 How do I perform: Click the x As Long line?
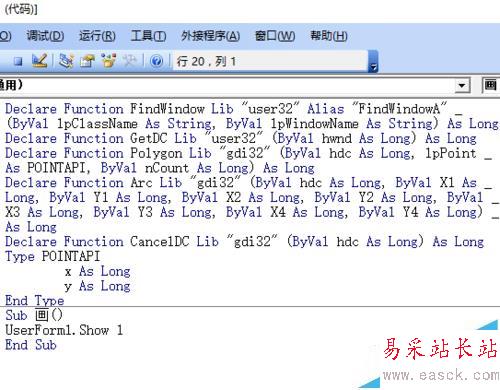tap(97, 271)
